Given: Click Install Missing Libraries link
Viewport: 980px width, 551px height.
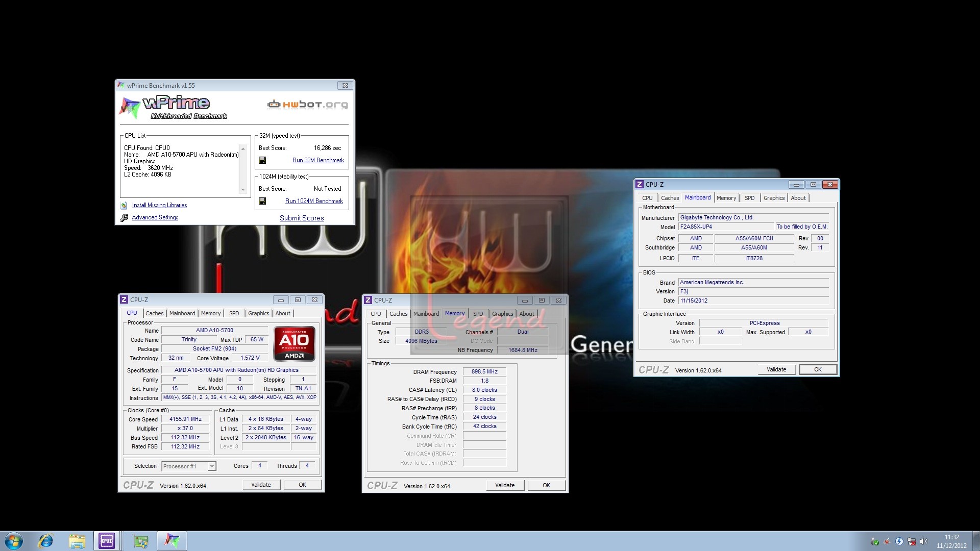Looking at the screenshot, I should 159,205.
